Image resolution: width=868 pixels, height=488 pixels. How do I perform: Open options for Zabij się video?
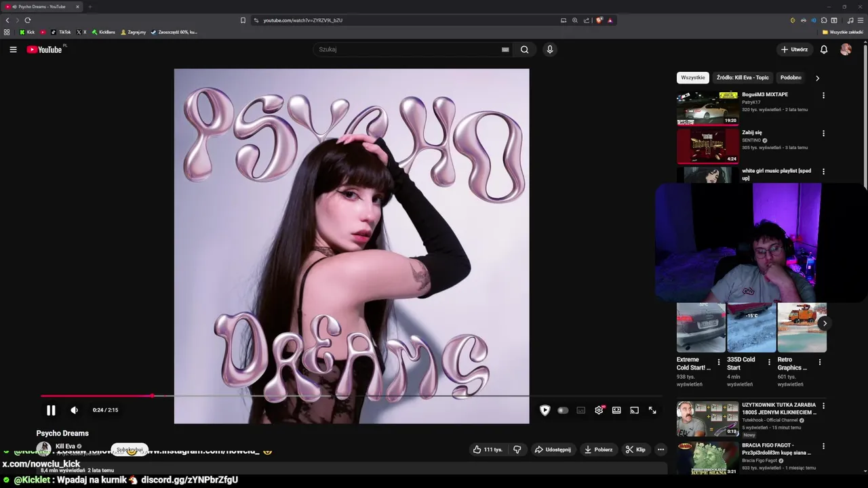click(x=823, y=134)
